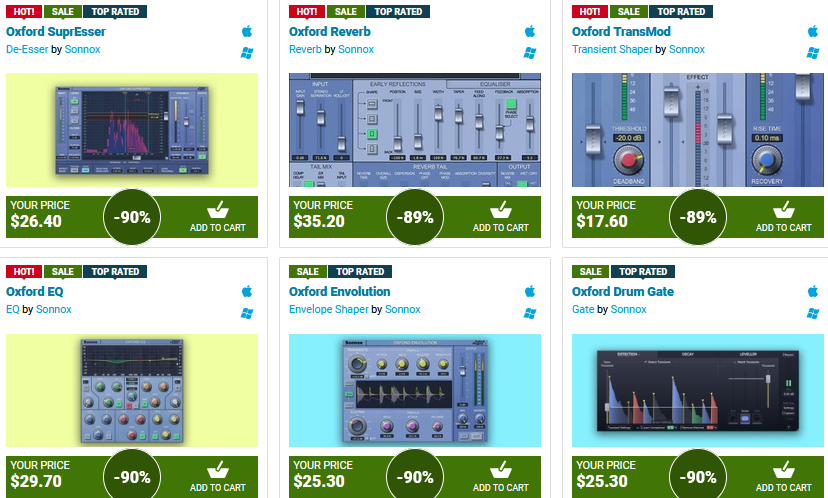
Task: Open the Oxford Envolution plugin screenshot thumbnail
Action: [x=415, y=390]
